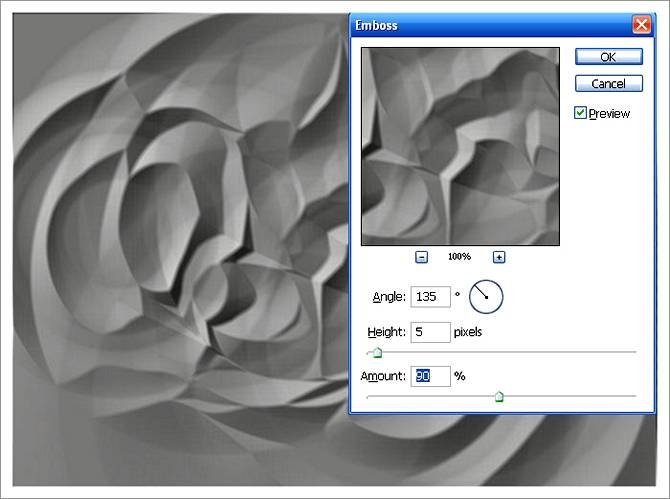This screenshot has width=670, height=499.
Task: Click the 100% zoom level label
Action: click(459, 257)
